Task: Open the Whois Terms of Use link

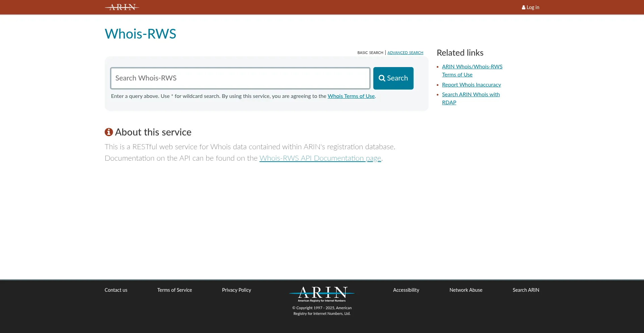Action: [351, 96]
